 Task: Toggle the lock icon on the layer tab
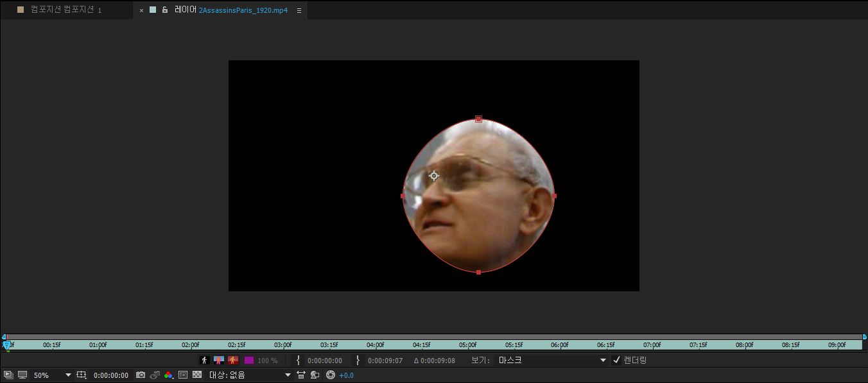(165, 10)
